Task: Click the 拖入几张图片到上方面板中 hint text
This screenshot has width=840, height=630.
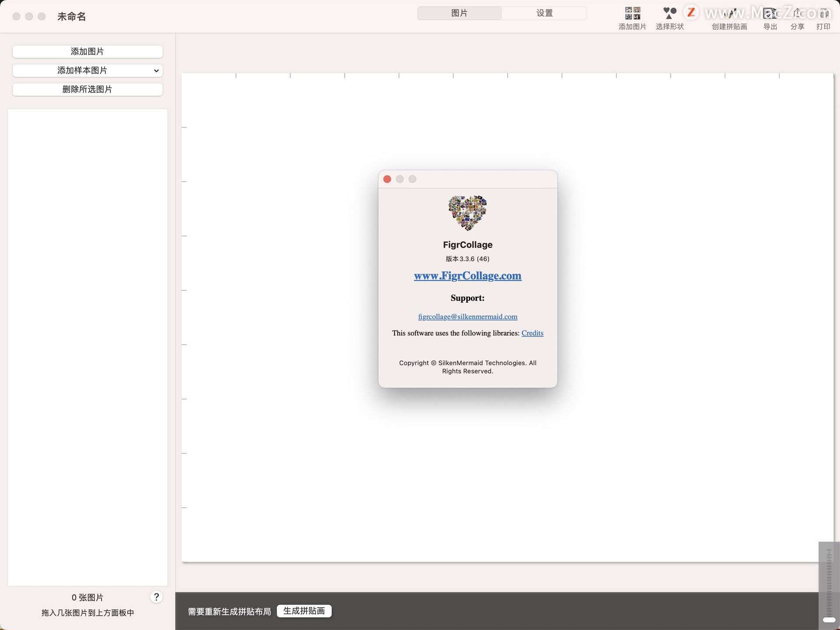Action: click(x=87, y=613)
